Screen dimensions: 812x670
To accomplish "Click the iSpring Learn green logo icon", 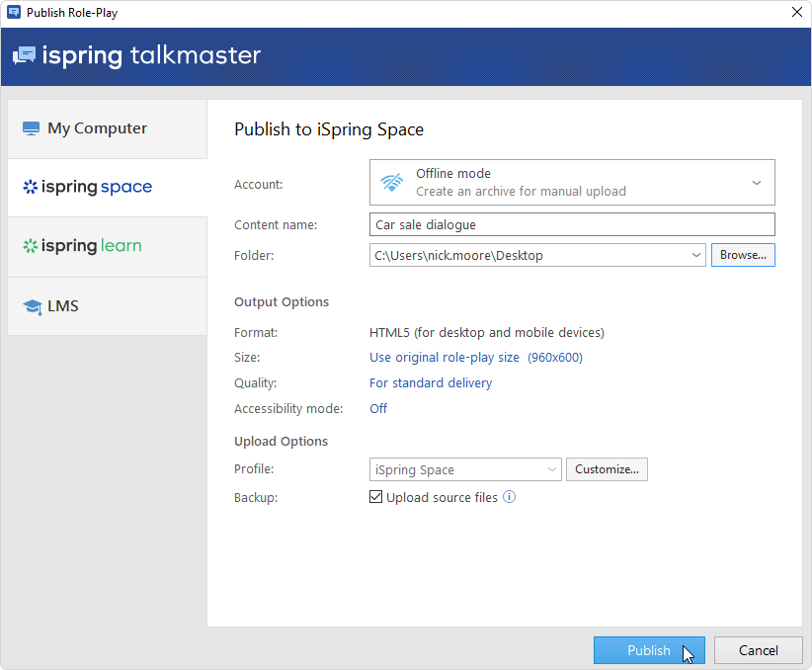I will tap(31, 246).
